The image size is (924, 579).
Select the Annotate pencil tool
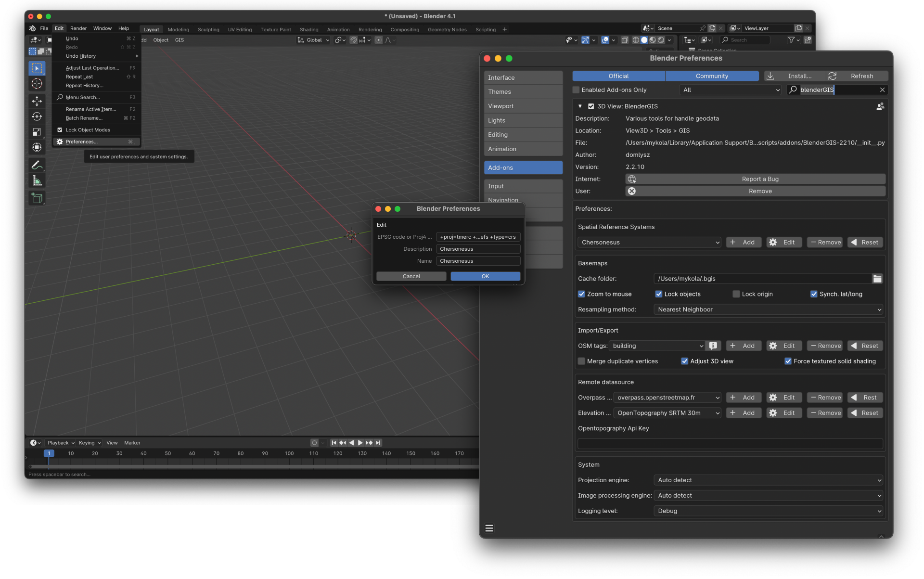tap(37, 165)
